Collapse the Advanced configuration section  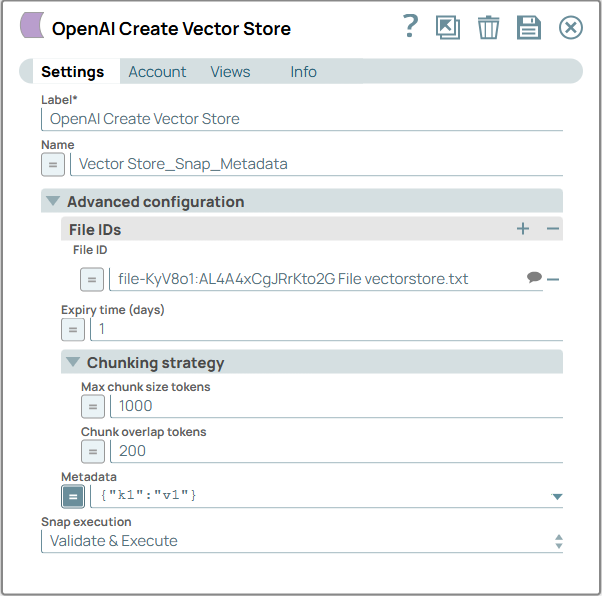pos(53,201)
